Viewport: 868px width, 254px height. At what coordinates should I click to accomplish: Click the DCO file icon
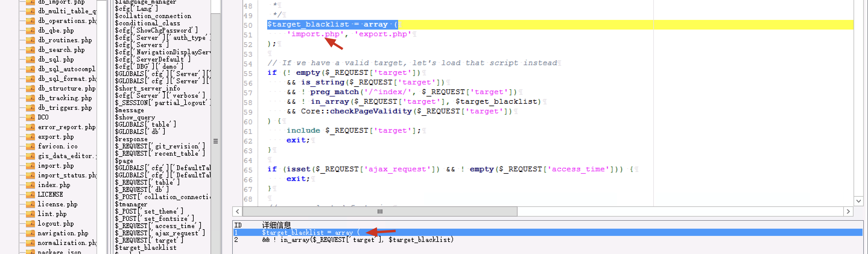point(30,118)
